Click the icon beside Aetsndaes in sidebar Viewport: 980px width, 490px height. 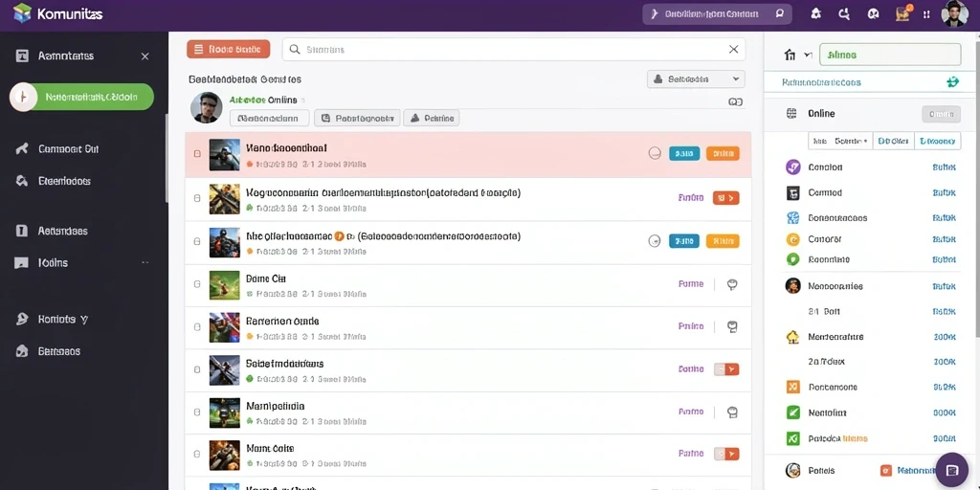click(22, 231)
